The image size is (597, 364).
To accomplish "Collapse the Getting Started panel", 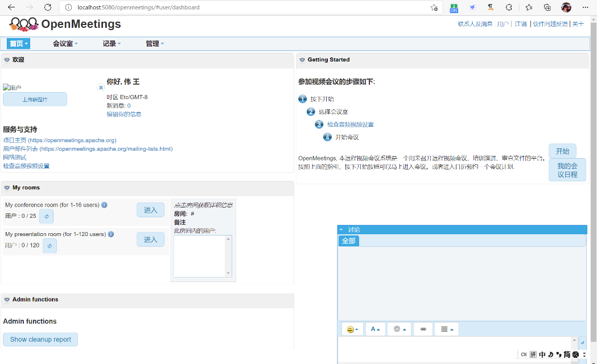I will [x=302, y=60].
